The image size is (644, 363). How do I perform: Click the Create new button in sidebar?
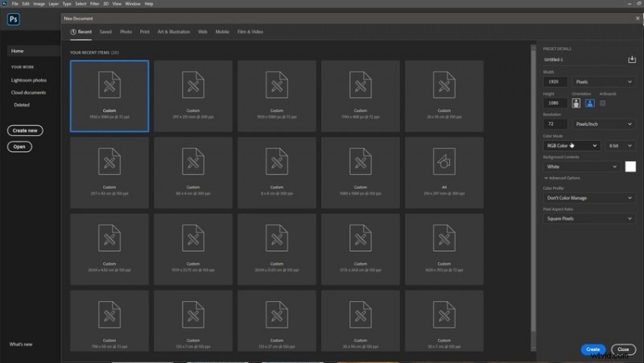coord(25,130)
